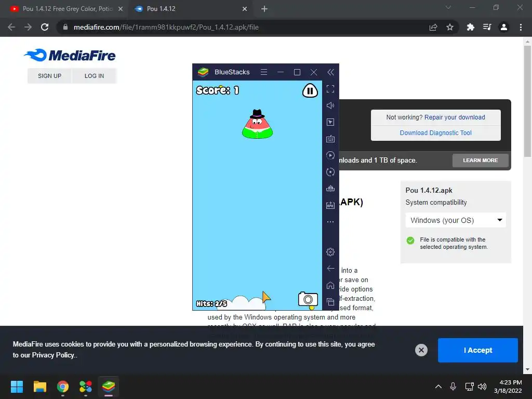532x399 pixels.
Task: Open BlueStacks settings gear
Action: tap(330, 252)
